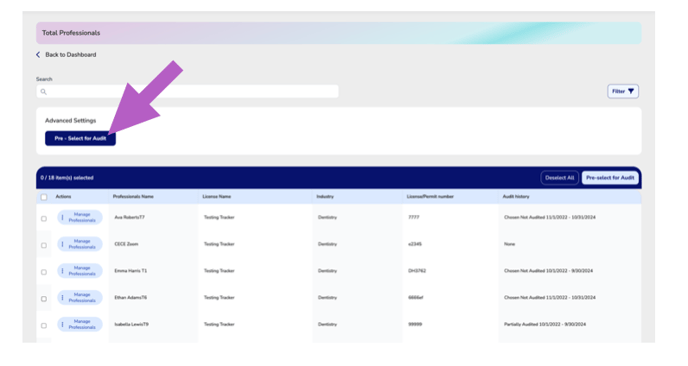The height and width of the screenshot is (366, 688).
Task: Open three-dot menu for Ava Roberts row
Action: pos(62,217)
